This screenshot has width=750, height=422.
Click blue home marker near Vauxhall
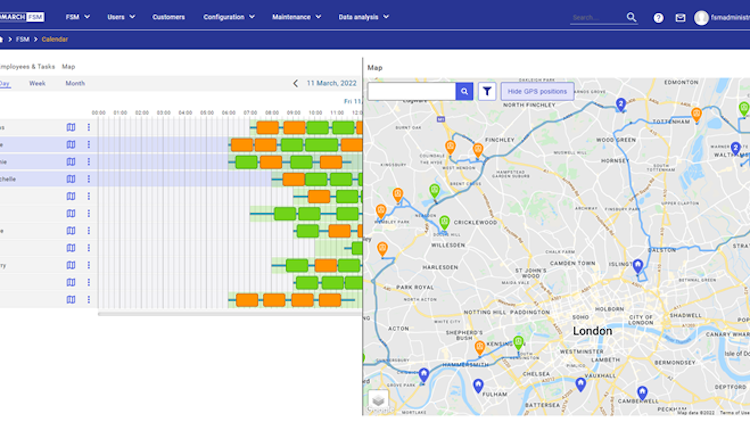580,384
